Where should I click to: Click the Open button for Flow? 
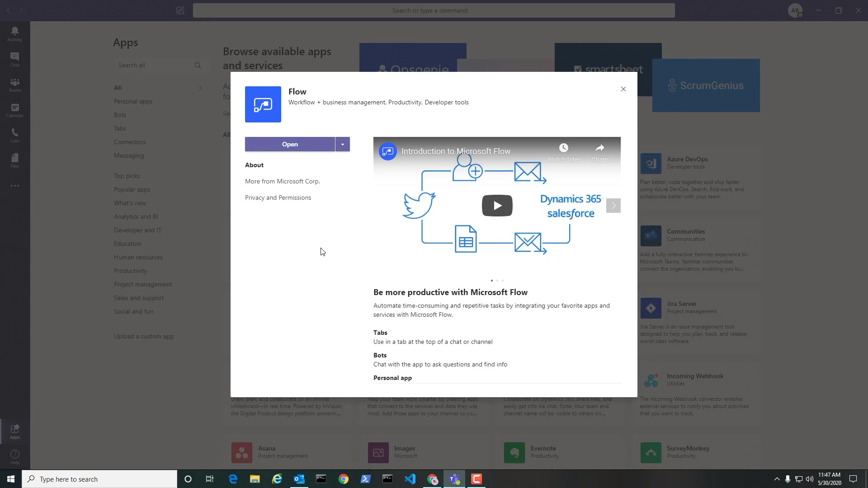tap(290, 144)
